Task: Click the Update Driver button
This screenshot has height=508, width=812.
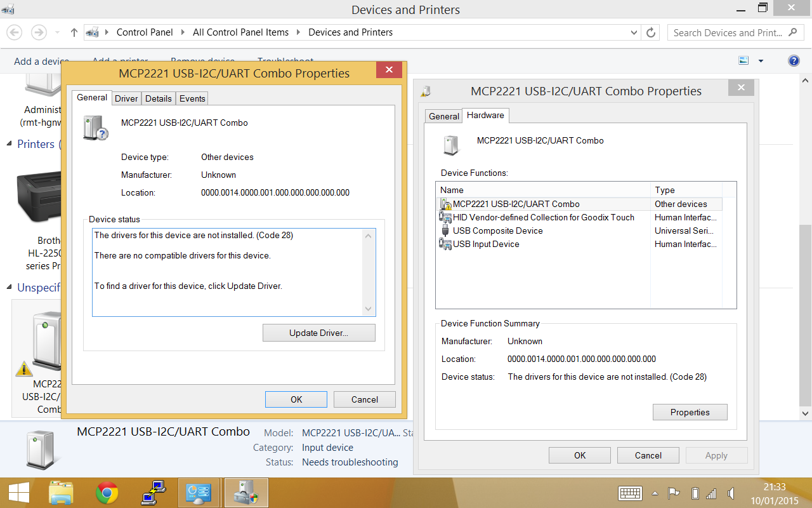Action: pos(319,332)
